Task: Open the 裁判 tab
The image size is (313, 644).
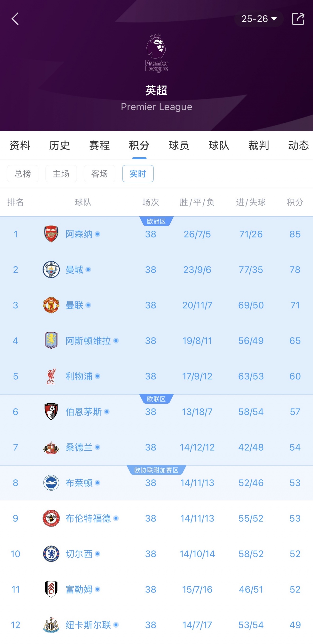Action: click(x=259, y=145)
